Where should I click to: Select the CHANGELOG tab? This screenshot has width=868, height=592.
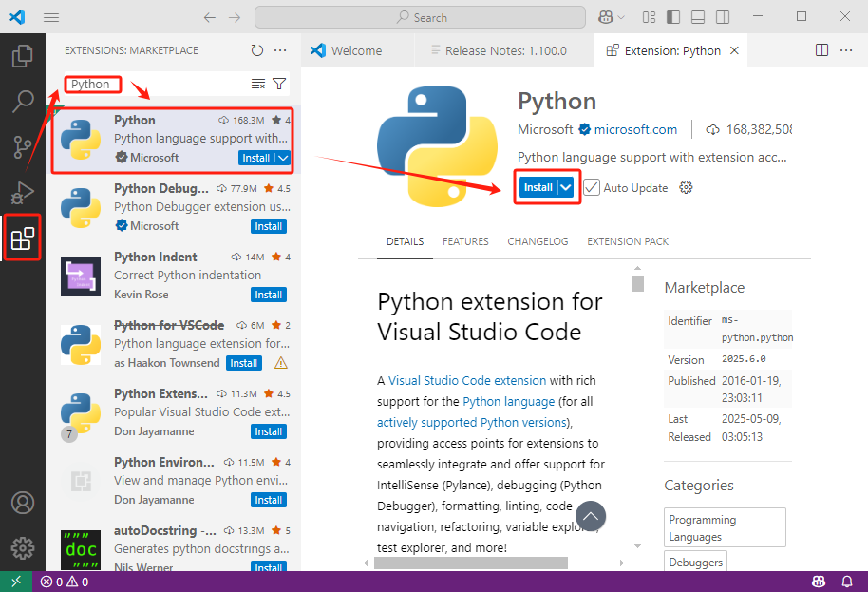(538, 241)
